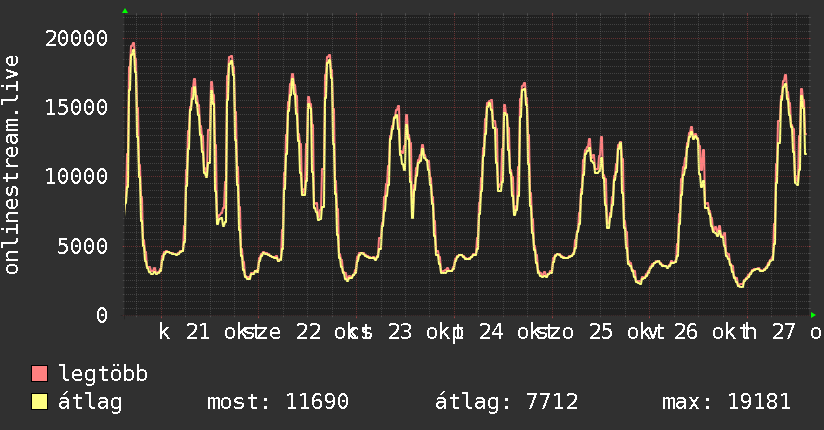Click the 10000 y-axis tick label
824x430 pixels.
pyautogui.click(x=76, y=177)
